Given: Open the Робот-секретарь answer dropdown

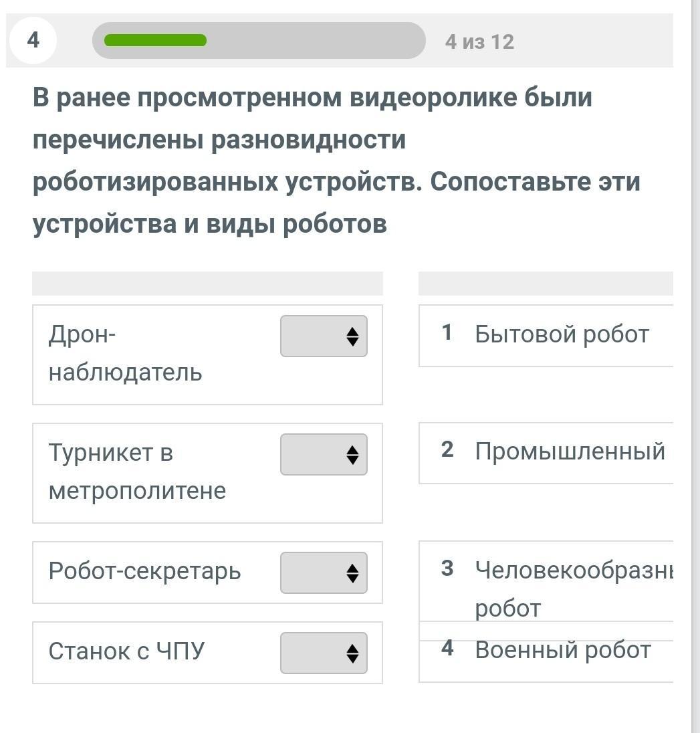Looking at the screenshot, I should coord(324,573).
